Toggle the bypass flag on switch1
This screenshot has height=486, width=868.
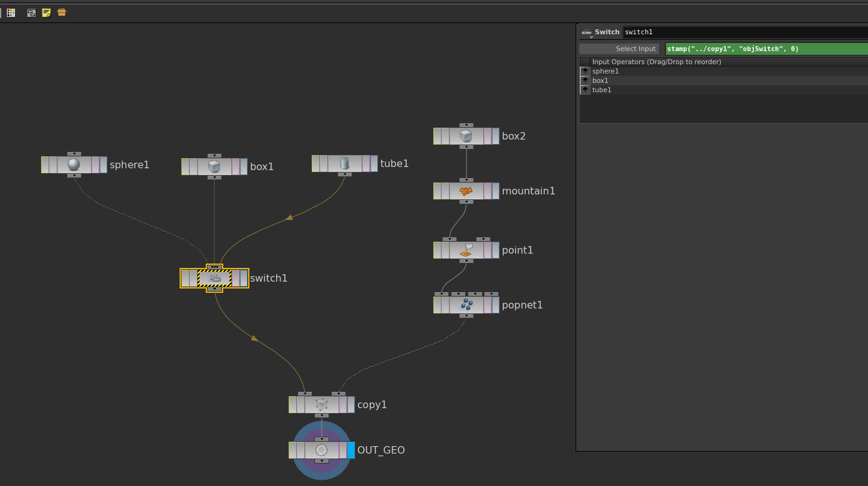pyautogui.click(x=185, y=278)
